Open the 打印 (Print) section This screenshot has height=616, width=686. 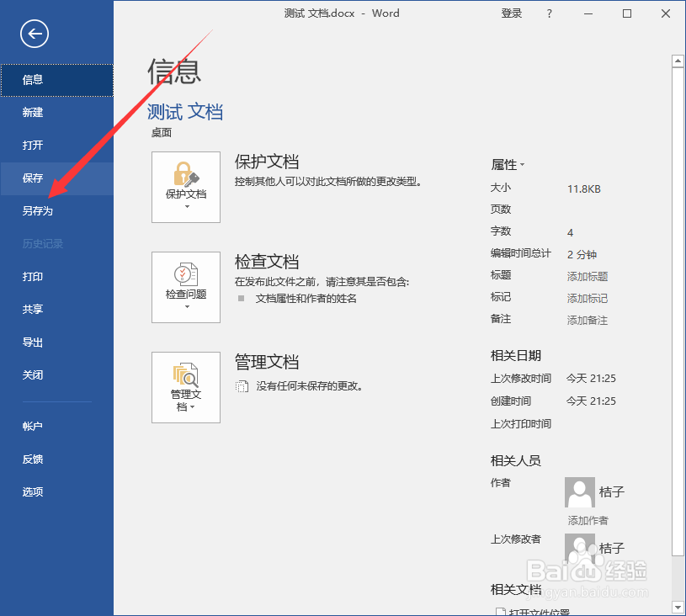click(x=32, y=276)
